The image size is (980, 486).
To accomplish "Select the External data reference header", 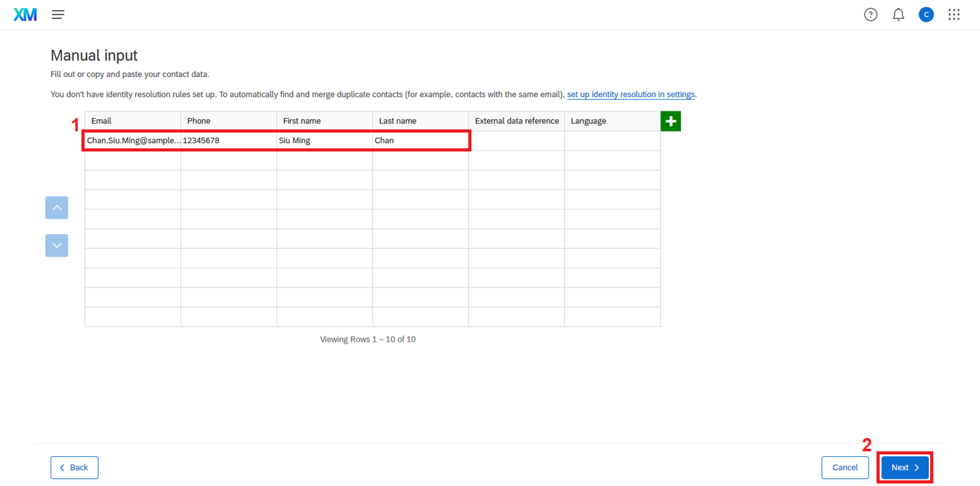I will coord(516,121).
